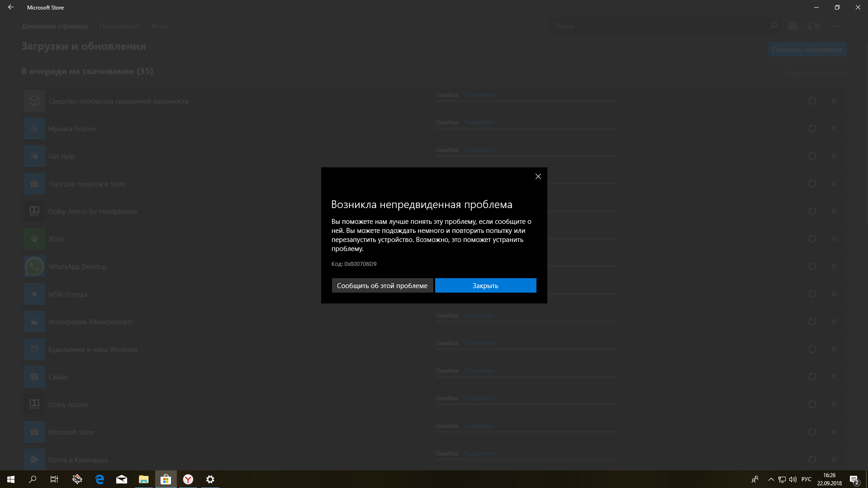Click progress bar for Скайп download
Screen dimensions: 868x488
click(526, 377)
